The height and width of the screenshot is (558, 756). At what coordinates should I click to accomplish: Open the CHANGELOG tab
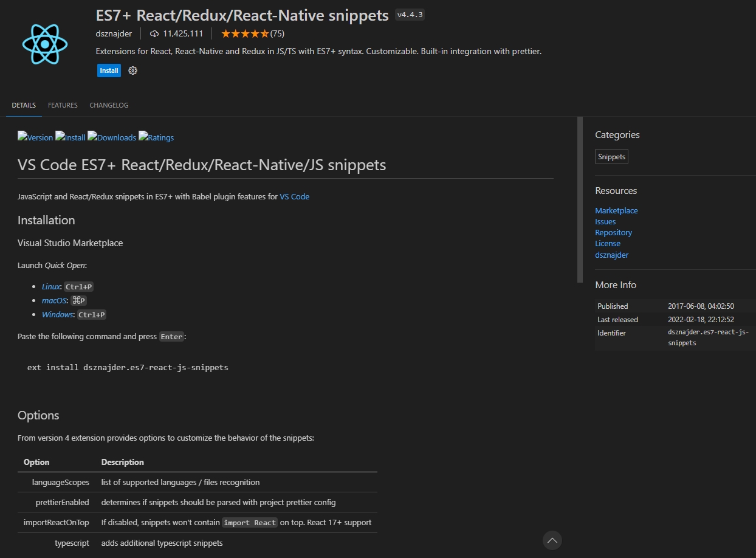109,105
